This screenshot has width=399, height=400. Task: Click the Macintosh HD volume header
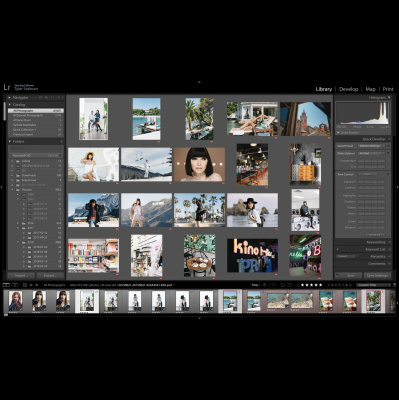[36, 156]
